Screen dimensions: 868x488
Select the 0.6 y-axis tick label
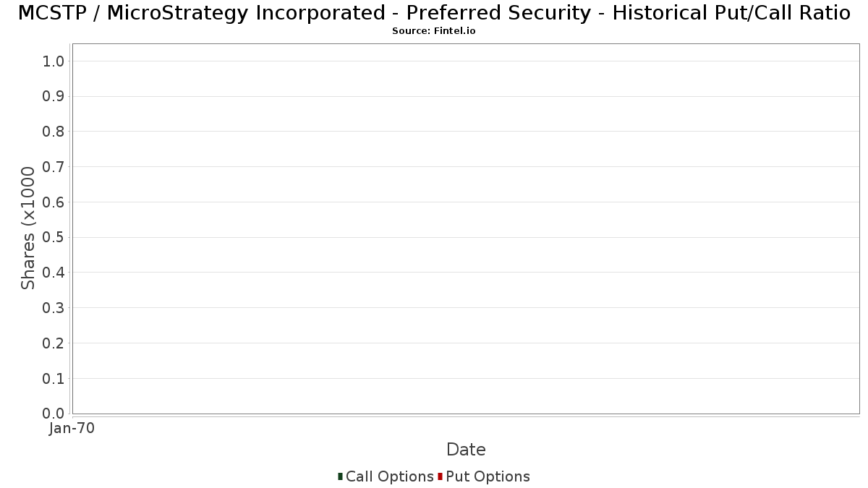(54, 202)
